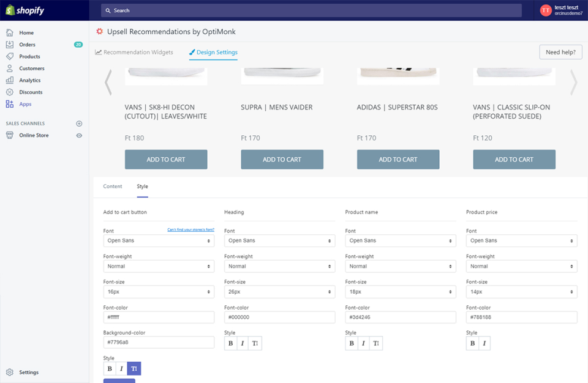Toggle italic for Heading style
Image resolution: width=588 pixels, height=383 pixels.
point(243,343)
